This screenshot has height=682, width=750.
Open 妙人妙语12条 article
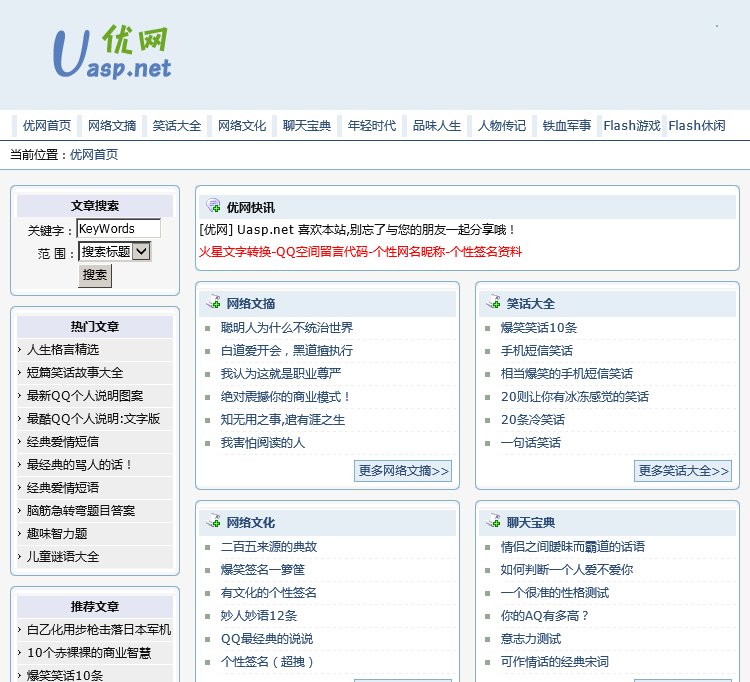(259, 616)
